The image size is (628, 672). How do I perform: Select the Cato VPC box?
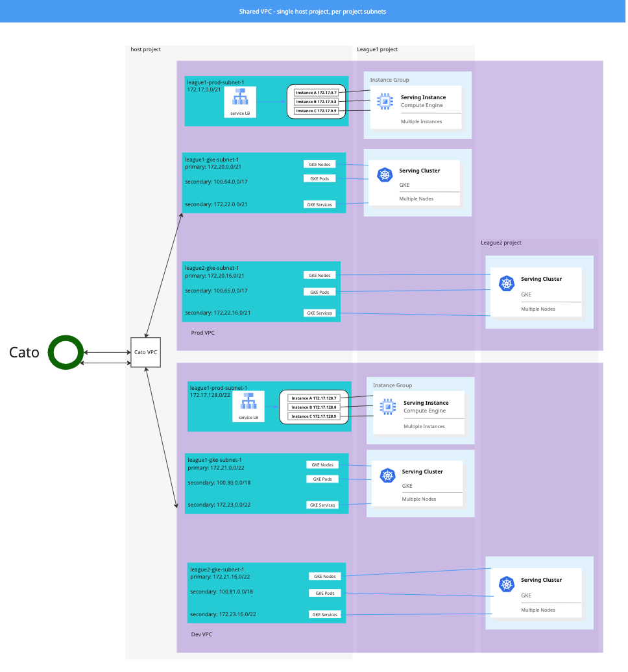146,354
